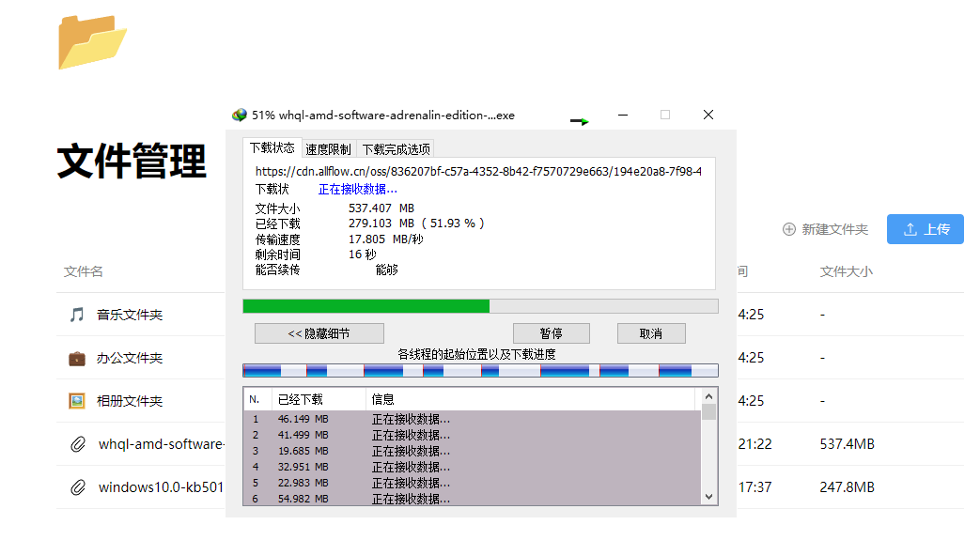This screenshot has height=540, width=980.
Task: Select thread row 4 with 32.951 MB
Action: (473, 467)
